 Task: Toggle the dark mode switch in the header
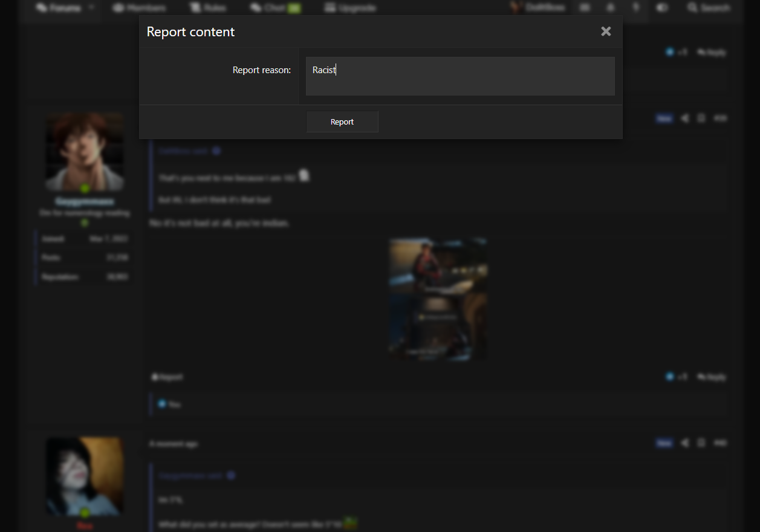(662, 7)
